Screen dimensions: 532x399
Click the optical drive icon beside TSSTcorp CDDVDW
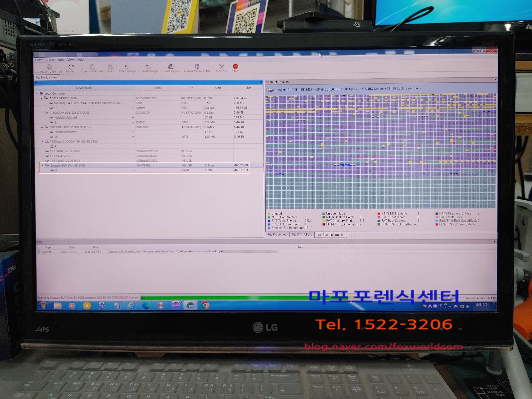(47, 142)
